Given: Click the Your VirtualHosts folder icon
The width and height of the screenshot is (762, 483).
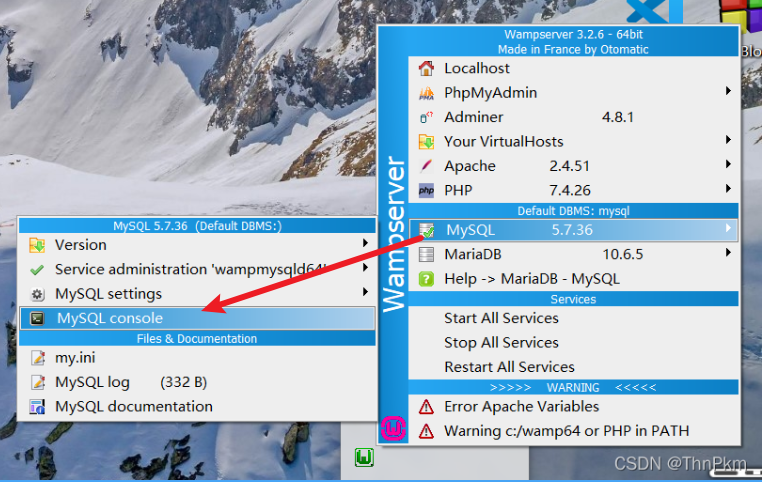Looking at the screenshot, I should point(426,141).
